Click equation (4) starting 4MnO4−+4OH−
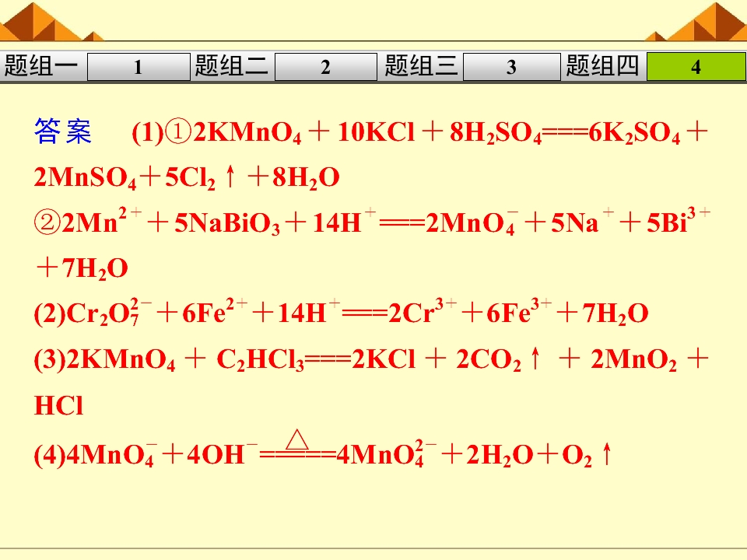Screen dimensions: 747x560 pyautogui.click(x=323, y=450)
